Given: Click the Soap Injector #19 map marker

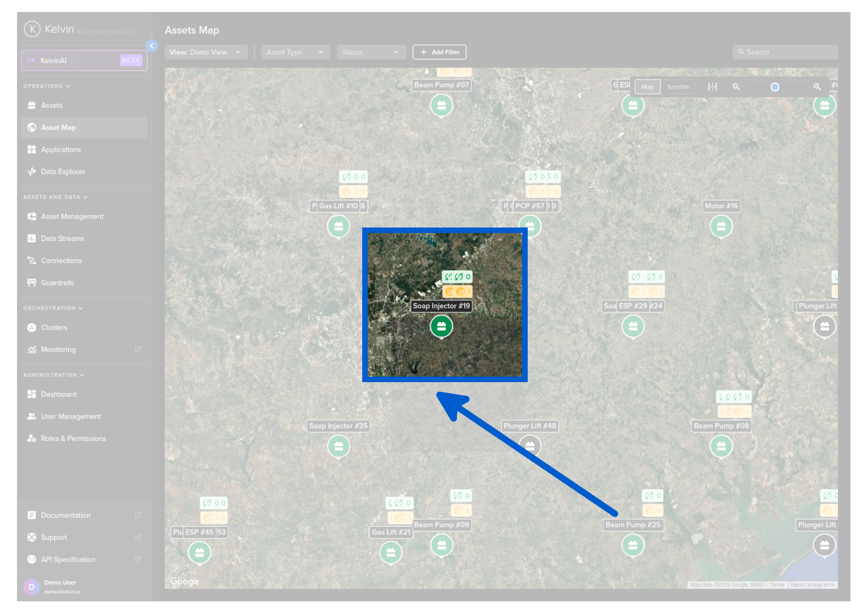Looking at the screenshot, I should [441, 327].
